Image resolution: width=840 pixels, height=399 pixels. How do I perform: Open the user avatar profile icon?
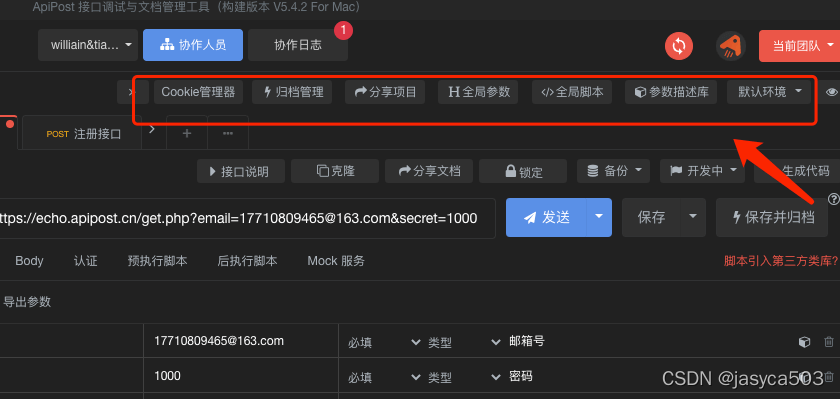point(731,46)
